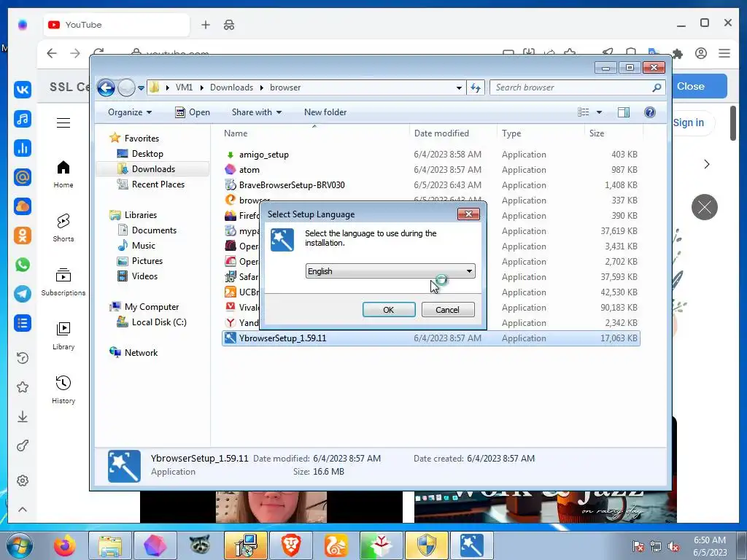Close the Select Setup Language dialog

point(468,214)
